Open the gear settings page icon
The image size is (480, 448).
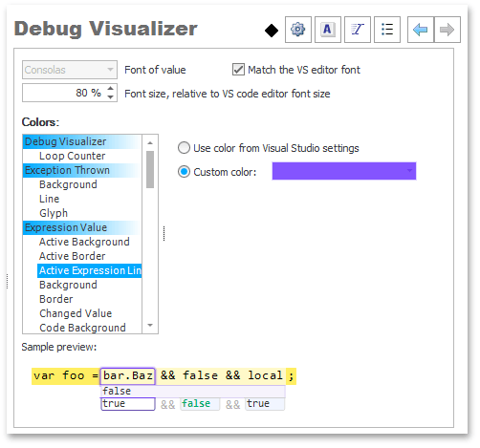(298, 30)
